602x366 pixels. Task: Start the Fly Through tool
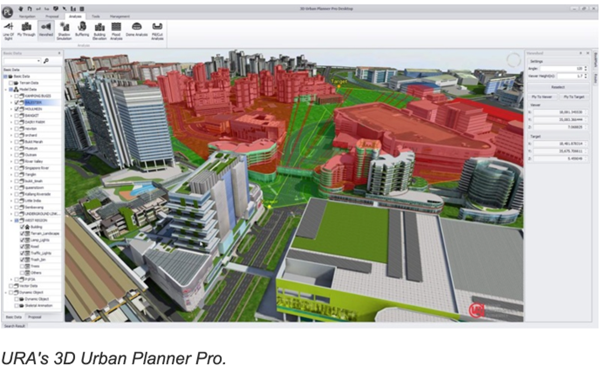[26, 30]
